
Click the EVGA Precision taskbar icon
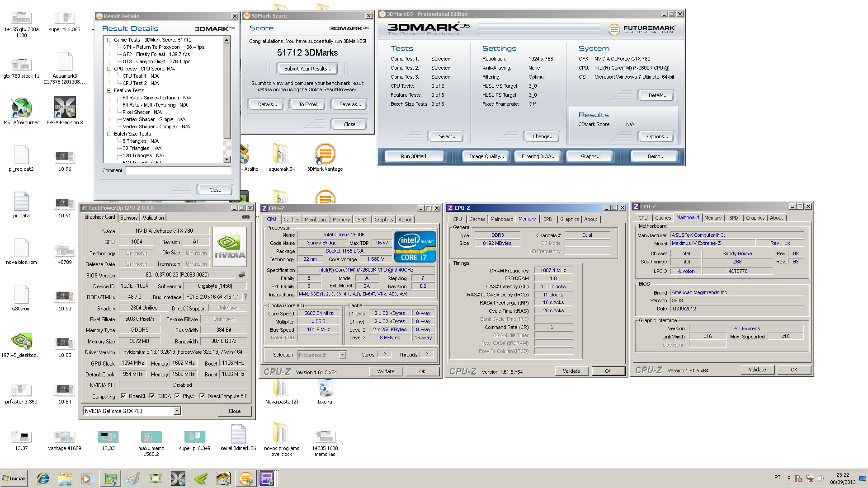(x=178, y=479)
